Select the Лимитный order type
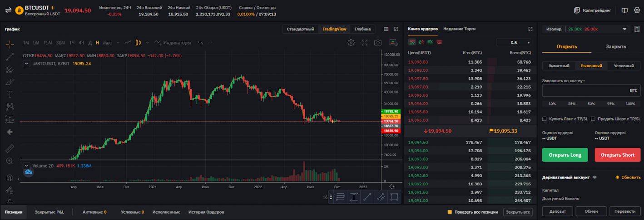This screenshot has height=220, width=644. (x=559, y=66)
